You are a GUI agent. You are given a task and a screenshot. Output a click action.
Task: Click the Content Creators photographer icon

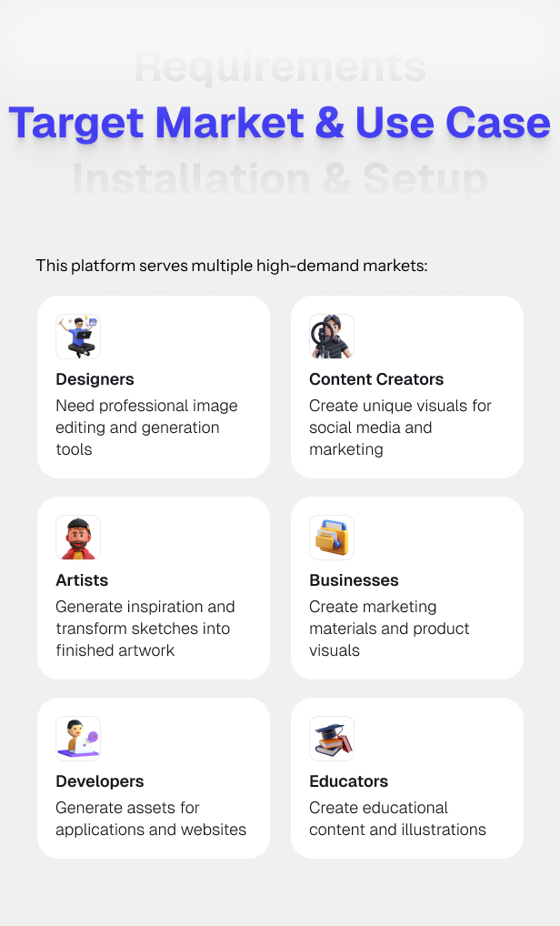pyautogui.click(x=331, y=337)
